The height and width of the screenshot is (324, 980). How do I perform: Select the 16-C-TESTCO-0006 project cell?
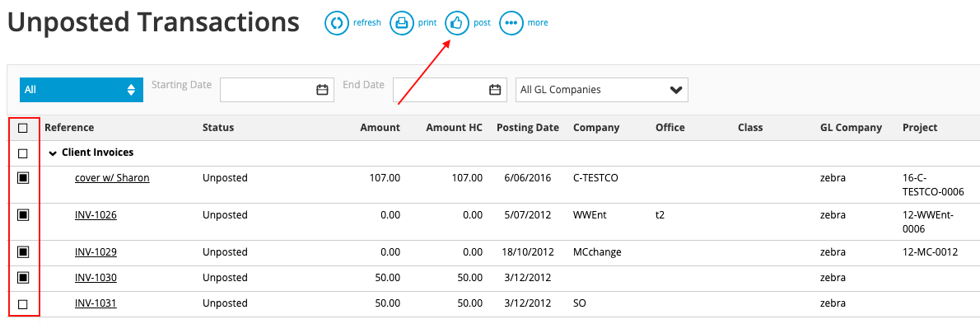point(933,185)
